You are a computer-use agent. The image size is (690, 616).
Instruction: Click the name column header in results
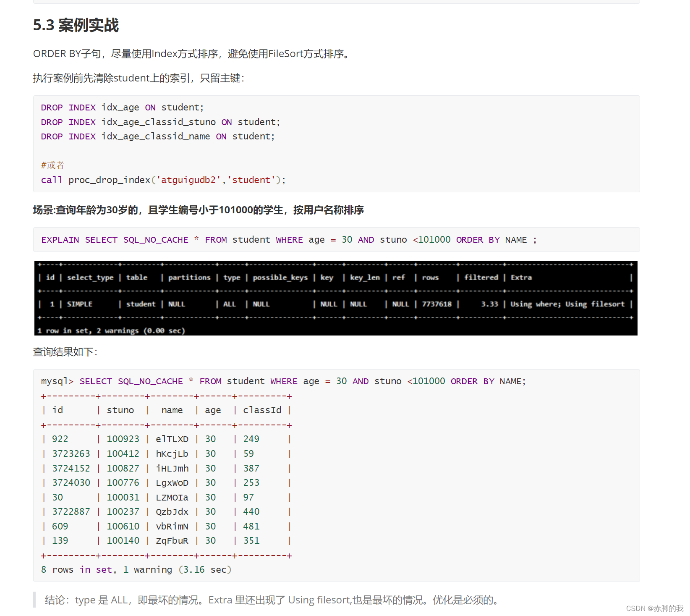coord(172,410)
